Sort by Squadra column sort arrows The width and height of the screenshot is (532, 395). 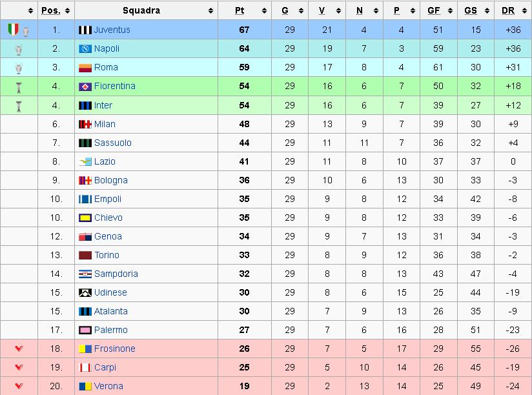coord(210,11)
